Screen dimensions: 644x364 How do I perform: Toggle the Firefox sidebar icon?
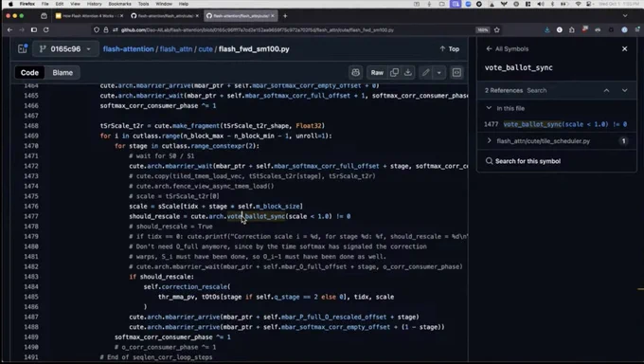[x=34, y=30]
